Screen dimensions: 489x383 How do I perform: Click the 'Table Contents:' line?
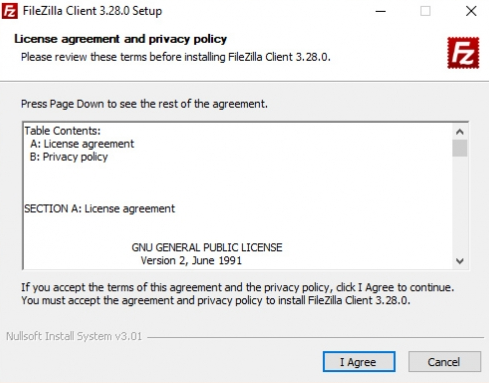(x=62, y=131)
